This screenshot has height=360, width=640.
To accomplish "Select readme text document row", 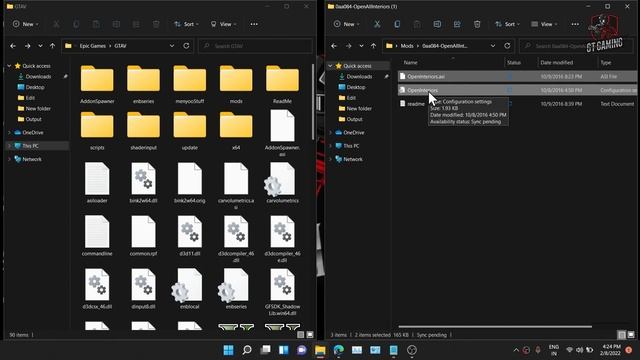I will coord(517,104).
